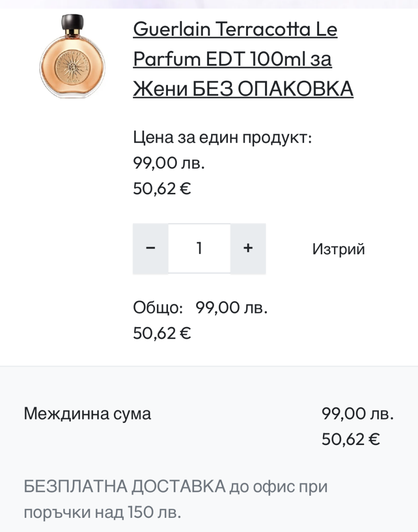Click the perfume bottle product thumbnail

tap(73, 57)
